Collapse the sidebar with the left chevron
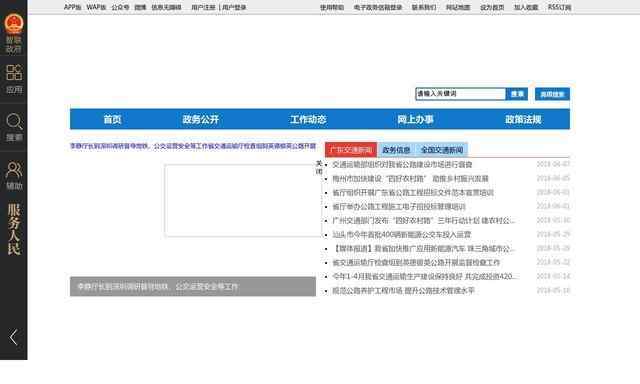The width and height of the screenshot is (640, 384). click(13, 337)
